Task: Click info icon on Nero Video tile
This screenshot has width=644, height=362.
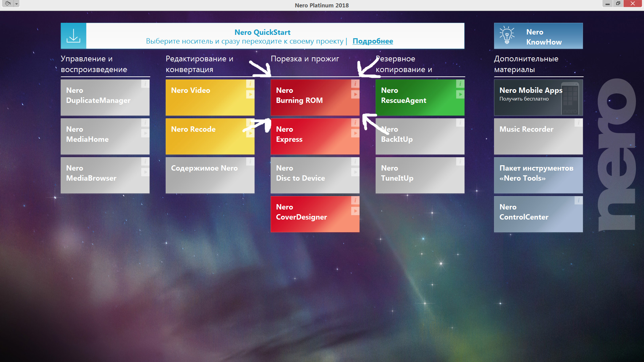Action: [250, 84]
